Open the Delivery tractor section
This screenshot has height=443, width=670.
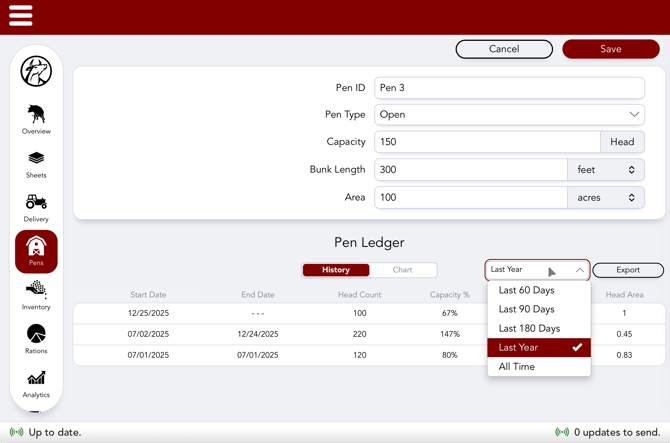pos(36,208)
